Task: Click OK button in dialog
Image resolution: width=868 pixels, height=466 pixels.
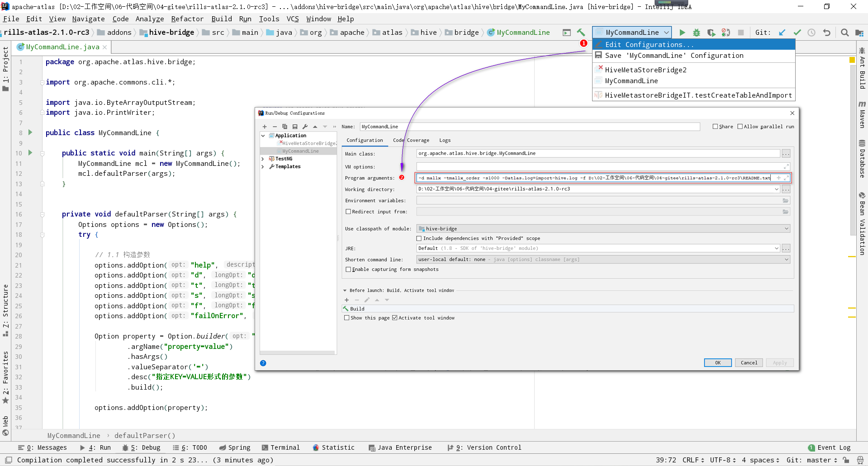Action: point(718,363)
